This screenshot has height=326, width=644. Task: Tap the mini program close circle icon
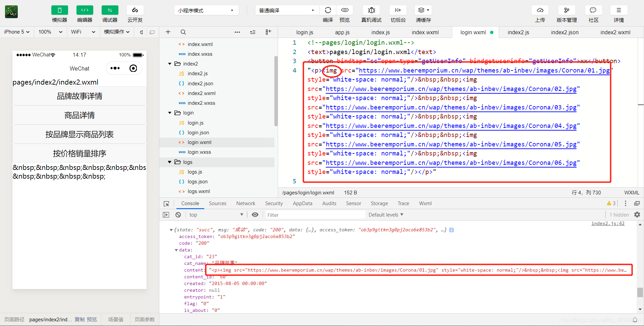click(133, 68)
